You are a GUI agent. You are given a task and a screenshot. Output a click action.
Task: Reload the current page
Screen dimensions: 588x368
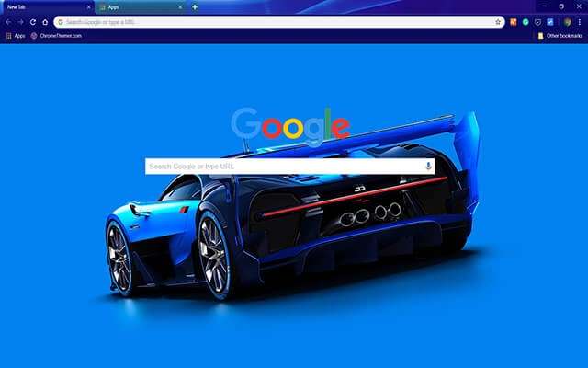point(33,22)
